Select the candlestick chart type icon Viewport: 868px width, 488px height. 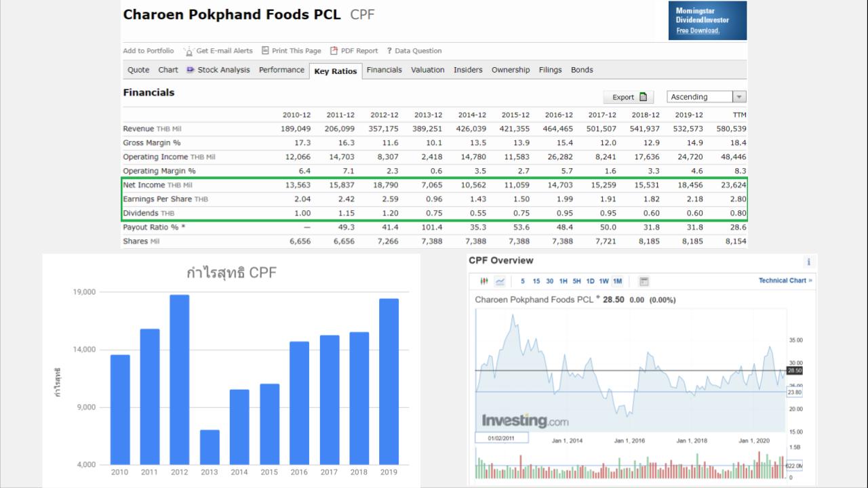(x=484, y=281)
